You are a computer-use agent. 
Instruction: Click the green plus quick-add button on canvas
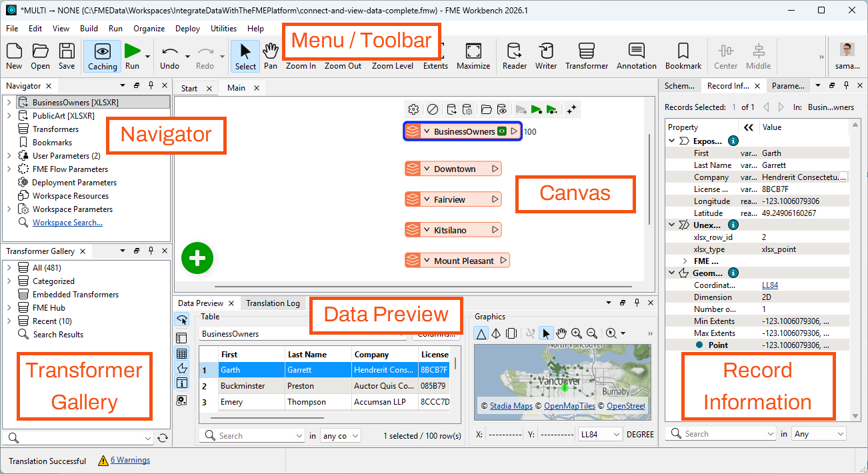coord(197,258)
